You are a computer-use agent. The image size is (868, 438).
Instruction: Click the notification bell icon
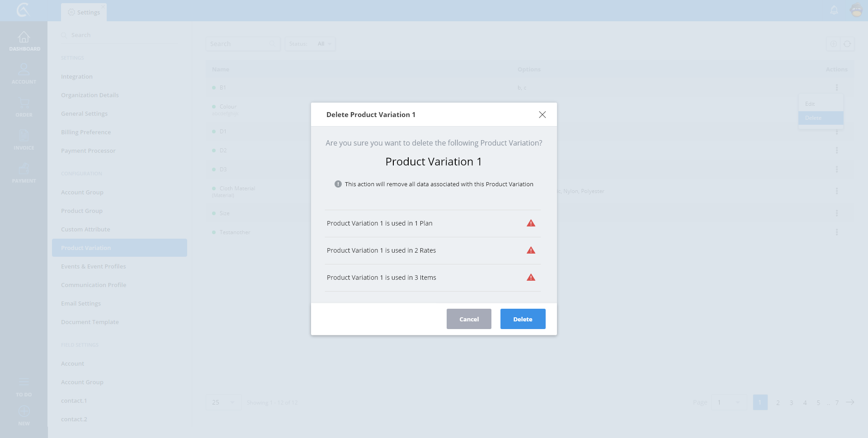point(834,10)
